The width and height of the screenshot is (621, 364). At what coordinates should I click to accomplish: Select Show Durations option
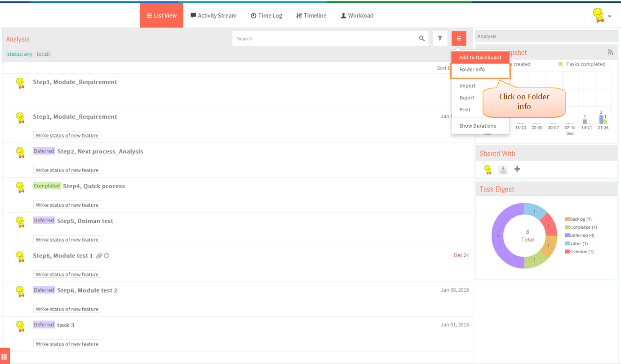[x=478, y=126]
